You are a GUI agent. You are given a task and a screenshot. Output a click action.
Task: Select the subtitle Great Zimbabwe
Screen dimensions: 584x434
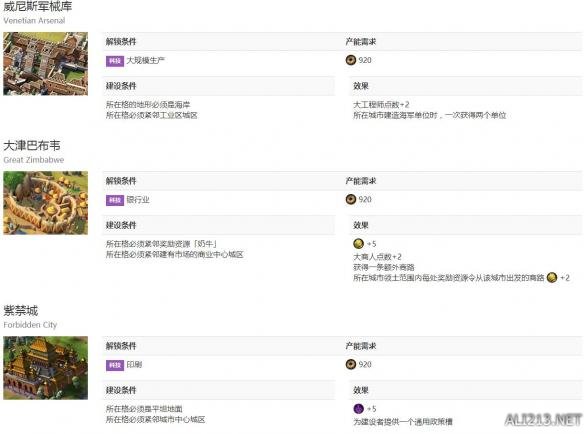click(34, 160)
